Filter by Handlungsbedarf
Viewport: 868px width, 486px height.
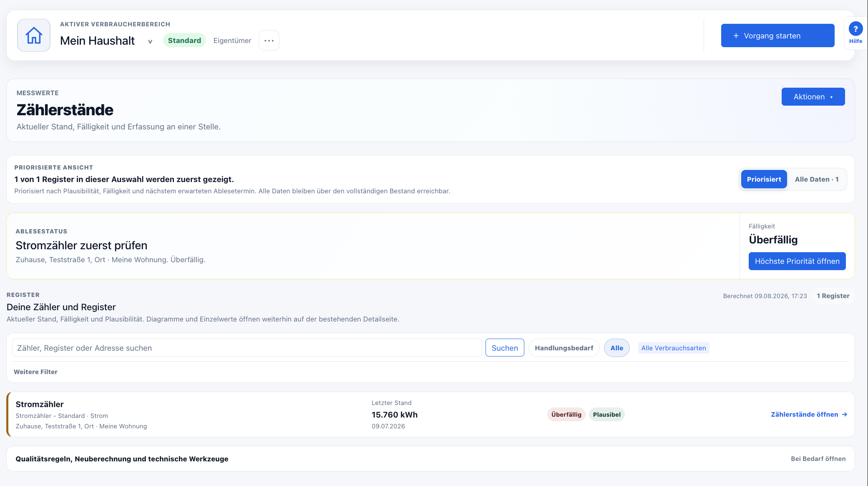coord(564,348)
